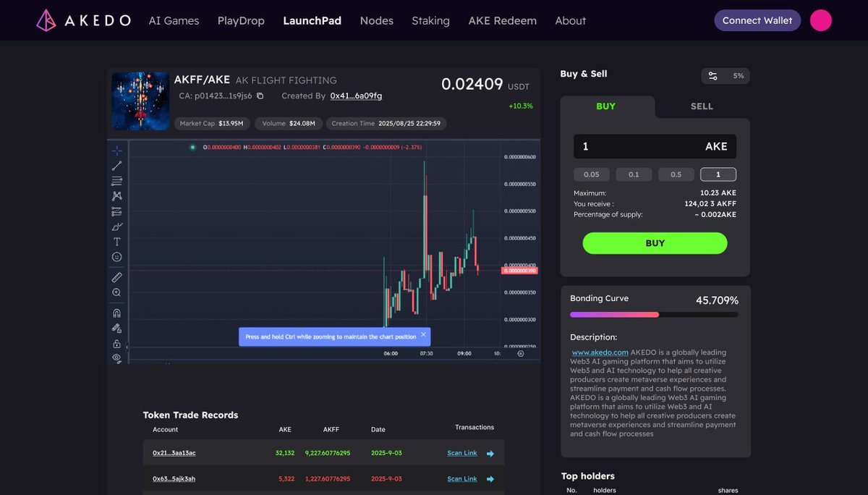Screen dimensions: 868x495
Task: Select the 1 amount preset
Action: click(718, 174)
